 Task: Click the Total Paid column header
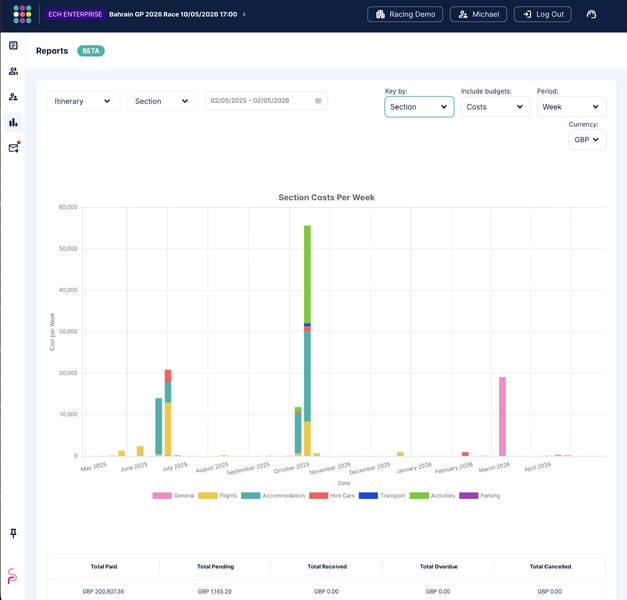104,566
